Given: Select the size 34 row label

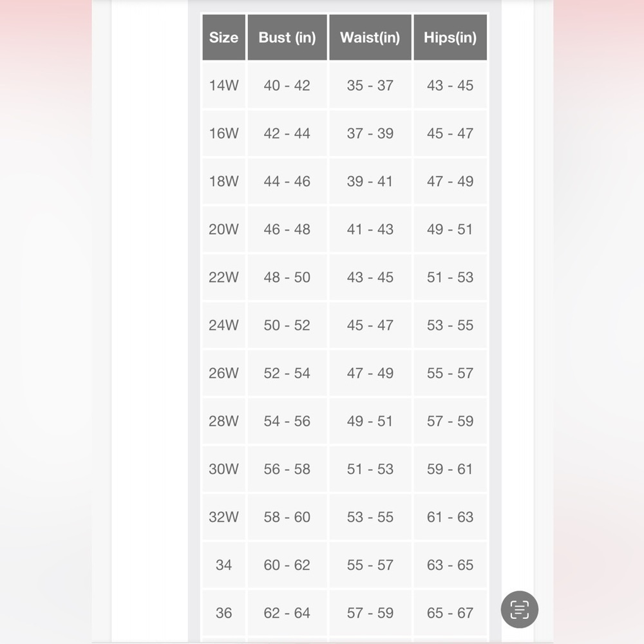Looking at the screenshot, I should coord(224,565).
